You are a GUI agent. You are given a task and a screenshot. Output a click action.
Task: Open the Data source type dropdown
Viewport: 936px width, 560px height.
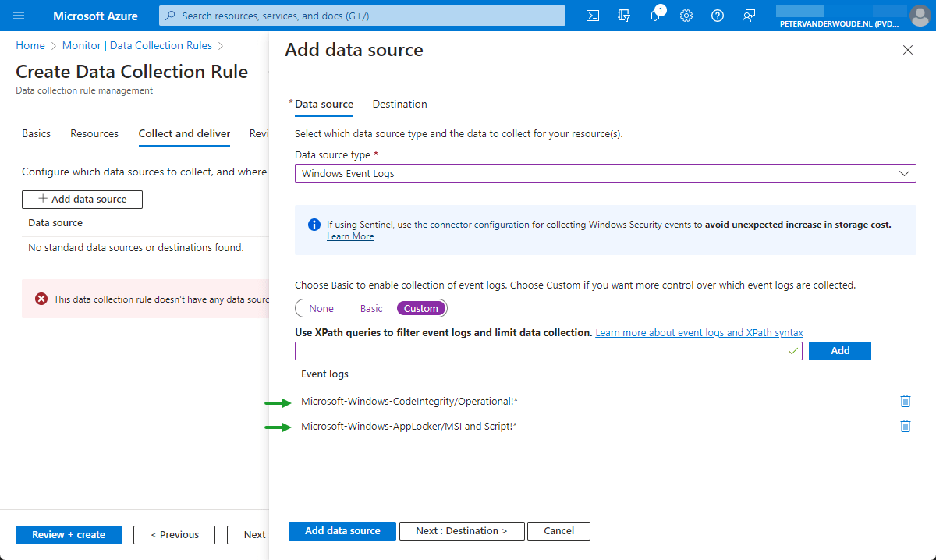click(904, 172)
